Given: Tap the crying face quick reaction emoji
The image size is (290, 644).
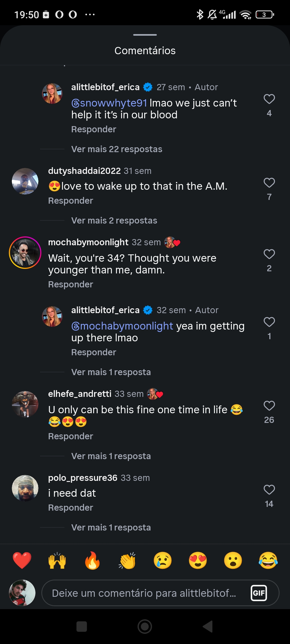Looking at the screenshot, I should click(162, 561).
